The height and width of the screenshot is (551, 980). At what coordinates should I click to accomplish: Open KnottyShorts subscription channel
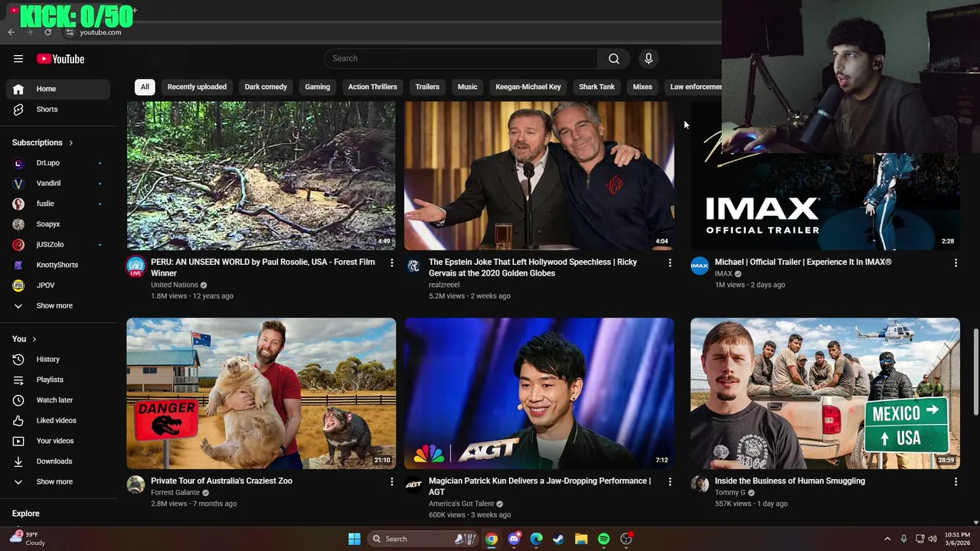[x=58, y=265]
